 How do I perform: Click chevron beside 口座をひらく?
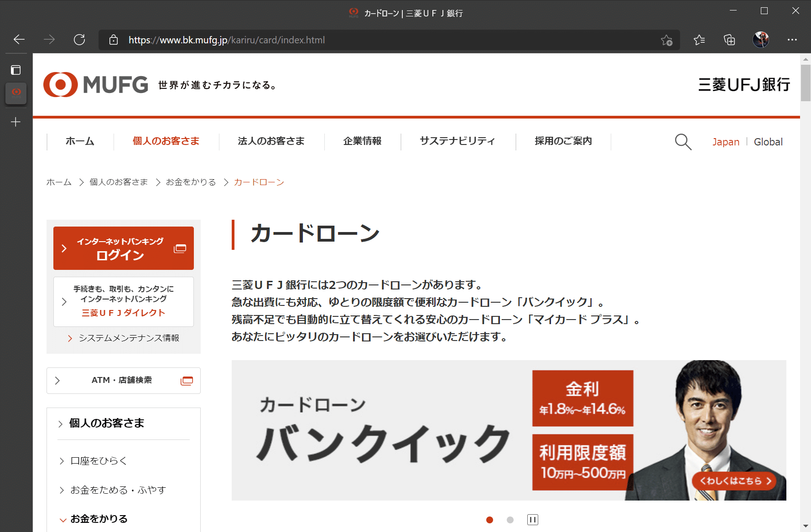coord(62,461)
